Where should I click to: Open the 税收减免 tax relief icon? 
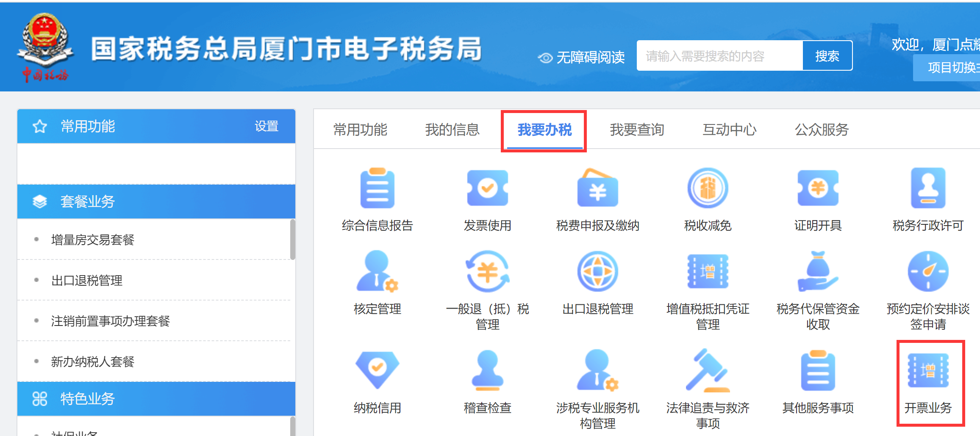point(708,188)
